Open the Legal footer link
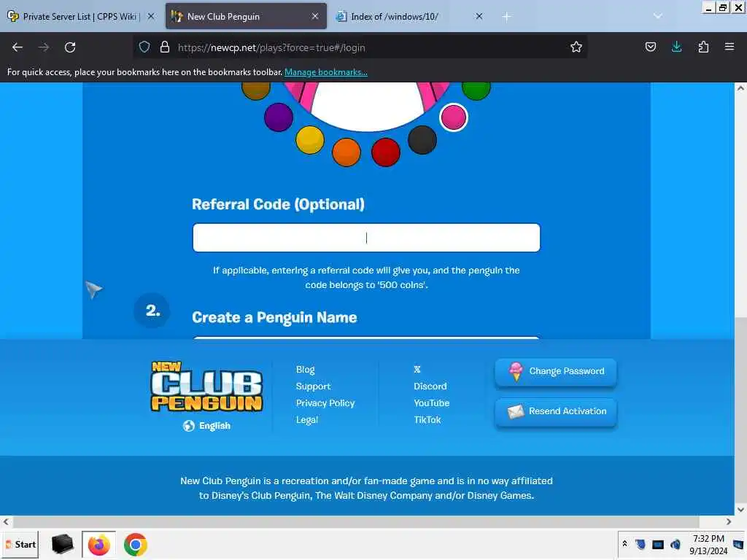 click(x=307, y=419)
